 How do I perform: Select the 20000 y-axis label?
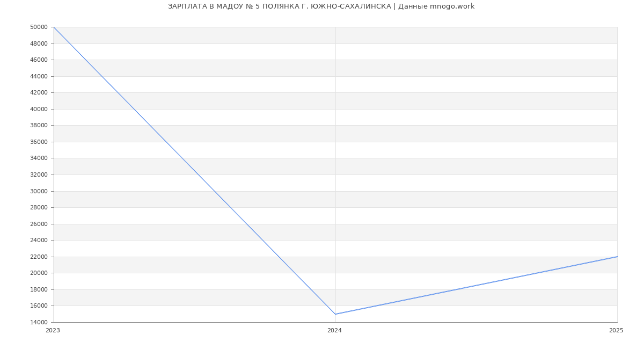pos(39,273)
